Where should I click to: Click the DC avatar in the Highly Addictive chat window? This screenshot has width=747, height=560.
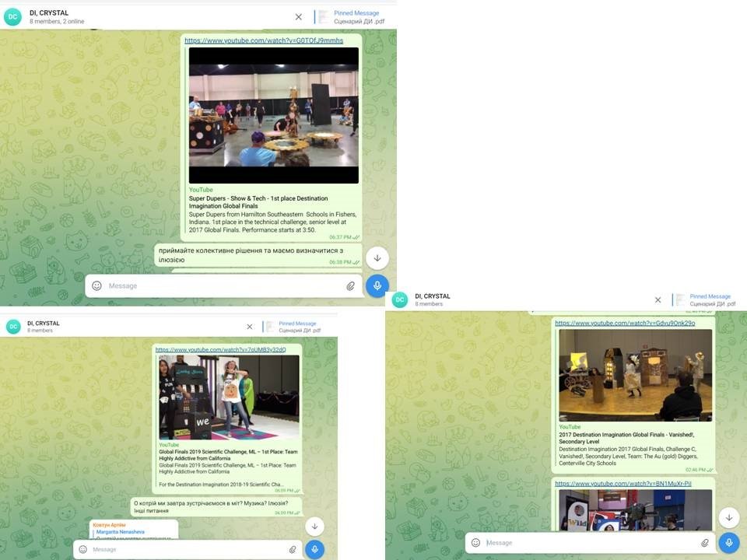click(13, 327)
